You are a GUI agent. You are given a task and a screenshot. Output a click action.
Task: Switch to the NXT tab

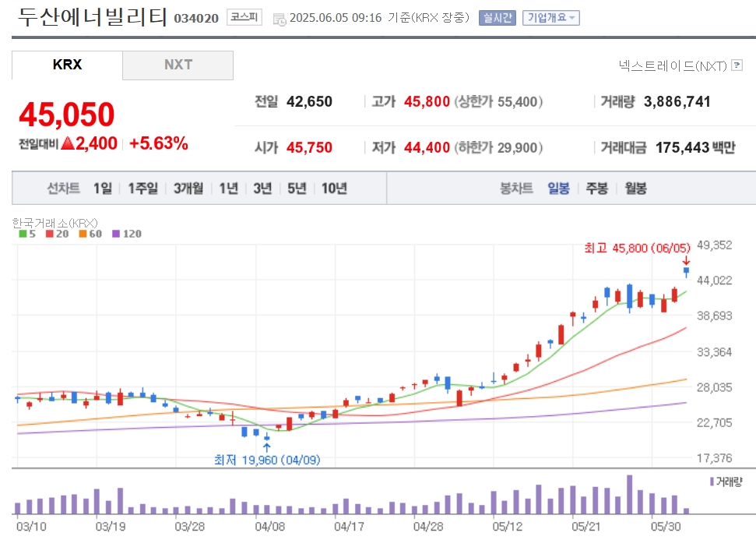point(178,65)
